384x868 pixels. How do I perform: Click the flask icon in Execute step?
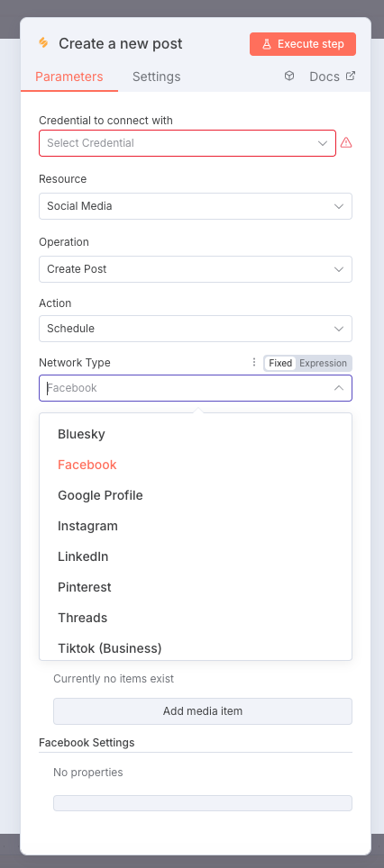tap(267, 44)
